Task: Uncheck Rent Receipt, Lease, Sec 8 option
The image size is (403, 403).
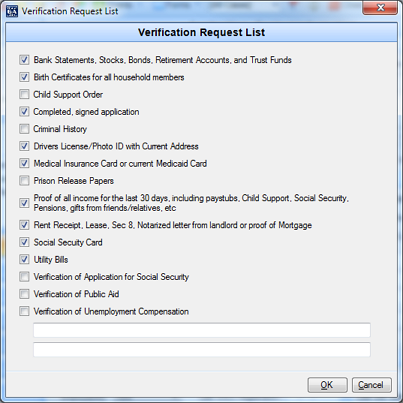Action: click(24, 225)
